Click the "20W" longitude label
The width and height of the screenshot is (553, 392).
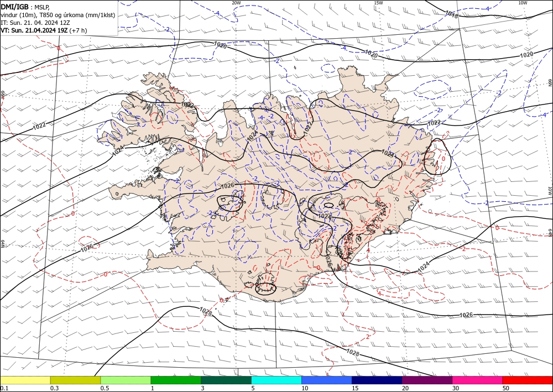(x=236, y=3)
